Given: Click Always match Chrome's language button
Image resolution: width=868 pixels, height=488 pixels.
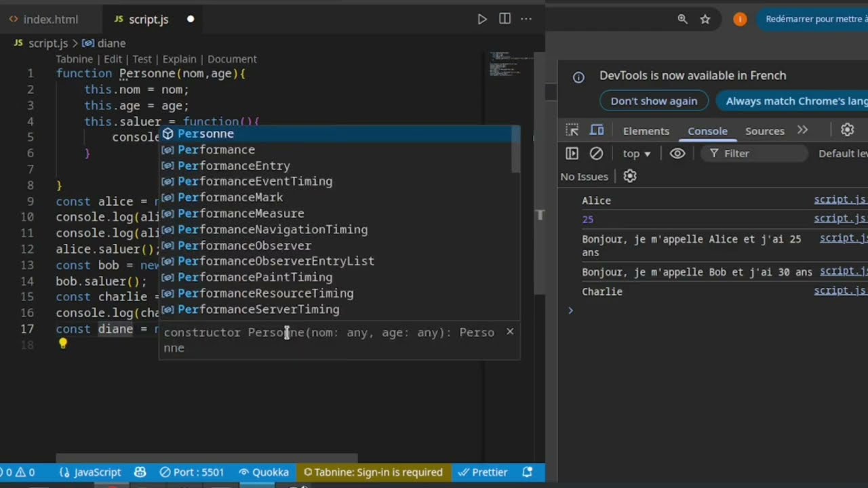Looking at the screenshot, I should coord(792,101).
